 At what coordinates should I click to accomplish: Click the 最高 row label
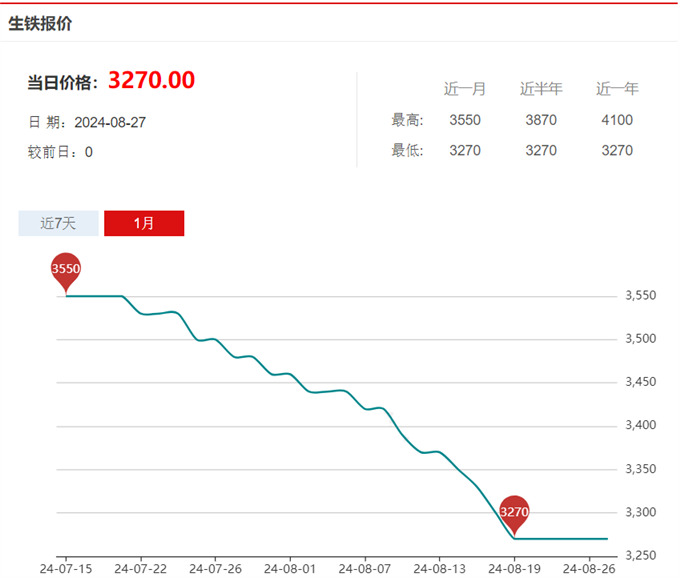pyautogui.click(x=407, y=120)
